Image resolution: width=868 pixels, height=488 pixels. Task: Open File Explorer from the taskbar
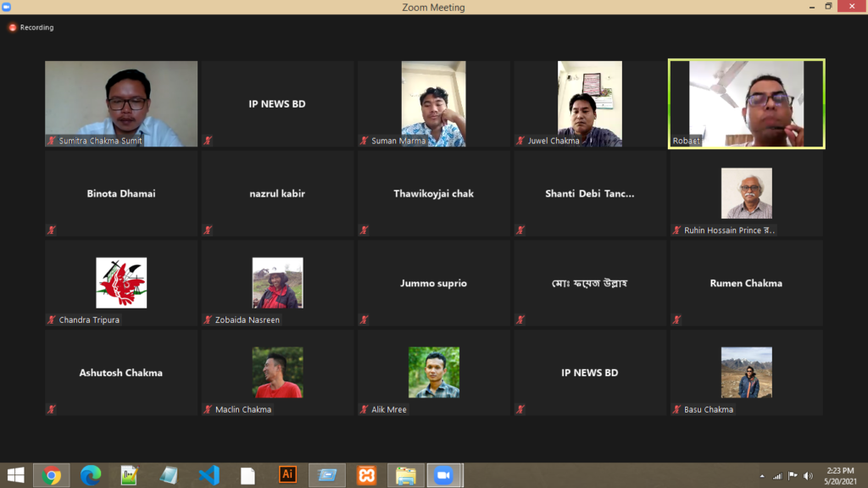406,475
